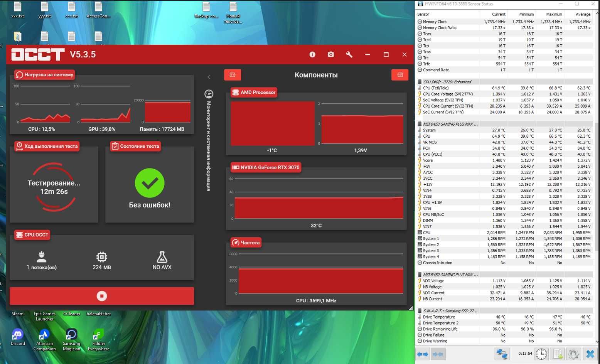The width and height of the screenshot is (600, 364).
Task: Open Backup-co desktop file
Action: click(x=206, y=10)
